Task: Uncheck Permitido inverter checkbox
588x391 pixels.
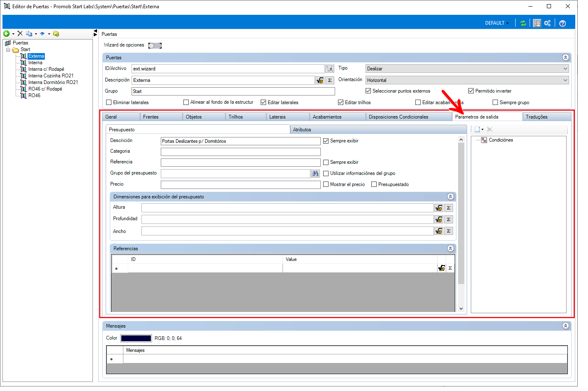Action: pos(471,91)
